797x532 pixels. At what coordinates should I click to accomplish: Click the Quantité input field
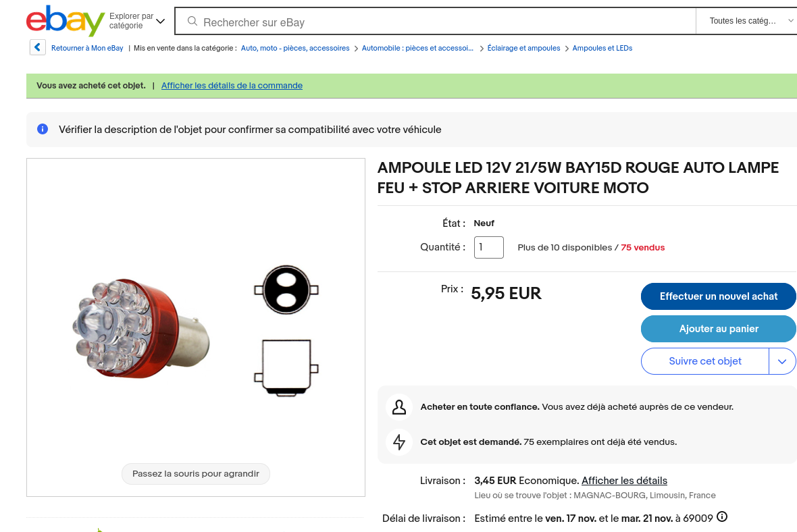pyautogui.click(x=488, y=247)
